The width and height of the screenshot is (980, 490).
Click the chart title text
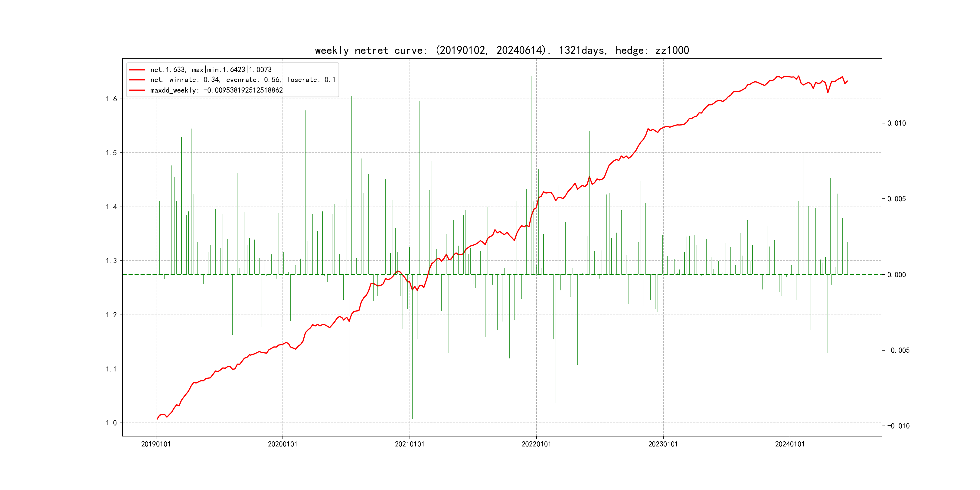coord(502,50)
